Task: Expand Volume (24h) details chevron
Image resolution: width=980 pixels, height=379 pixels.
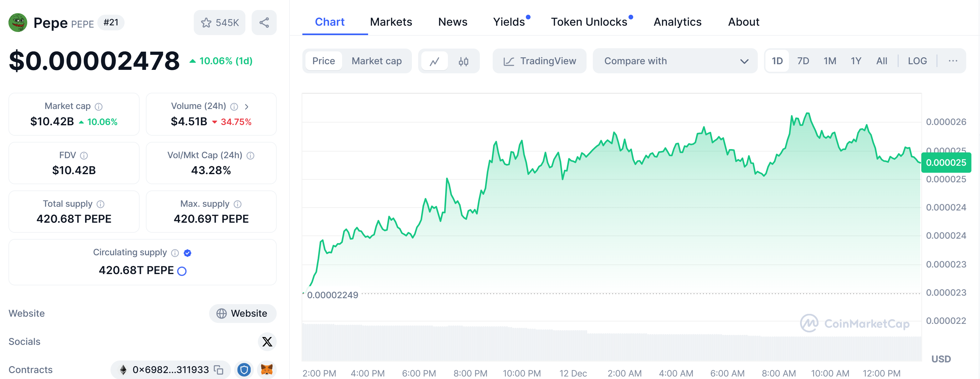Action: [247, 106]
